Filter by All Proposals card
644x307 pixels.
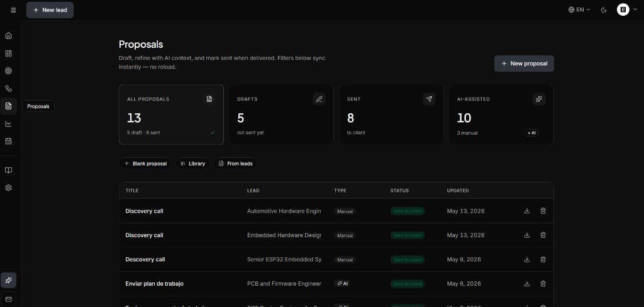pyautogui.click(x=171, y=114)
